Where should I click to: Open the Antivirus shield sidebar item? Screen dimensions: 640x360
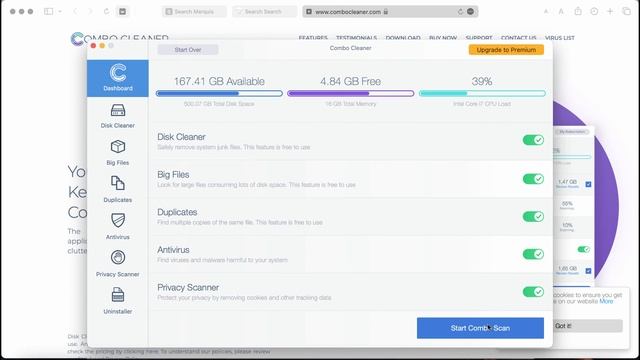pos(118,227)
